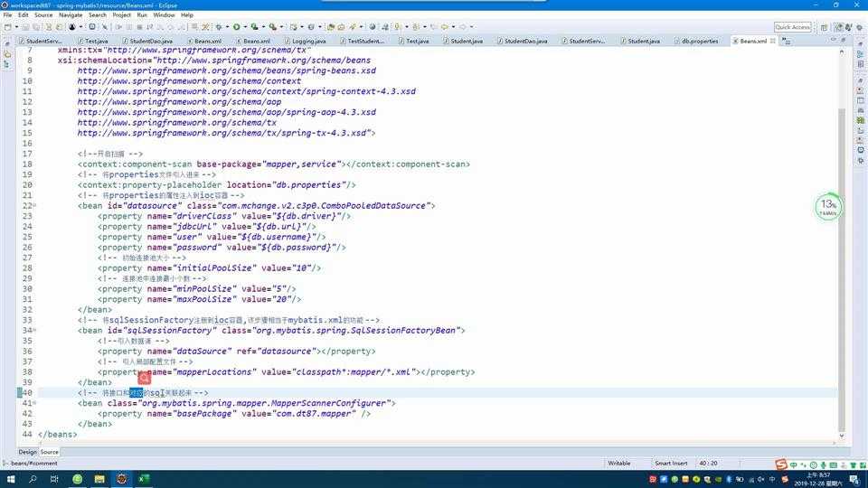Open the Eclipse taskbar icon
This screenshot has width=868, height=488.
(122, 479)
